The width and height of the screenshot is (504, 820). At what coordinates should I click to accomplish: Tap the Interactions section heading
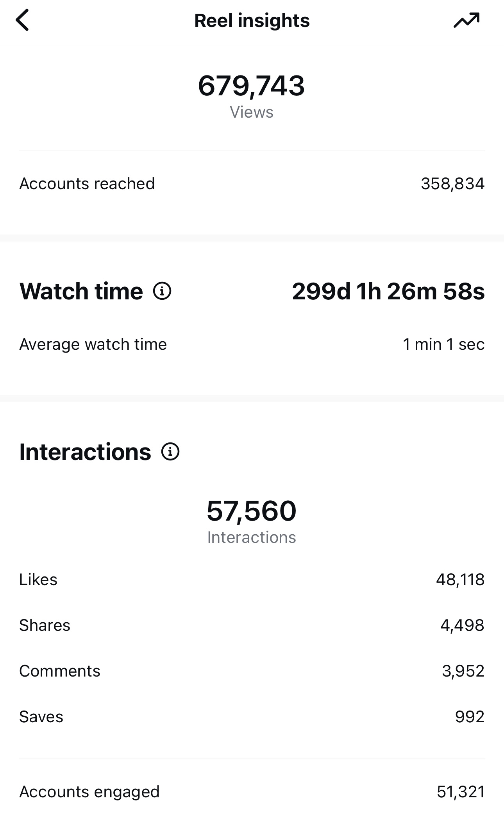[85, 452]
